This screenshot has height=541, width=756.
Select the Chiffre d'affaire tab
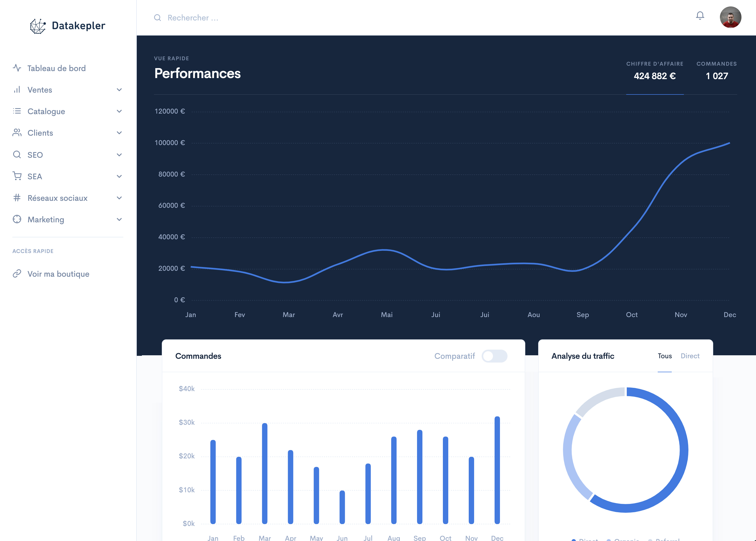(x=654, y=71)
